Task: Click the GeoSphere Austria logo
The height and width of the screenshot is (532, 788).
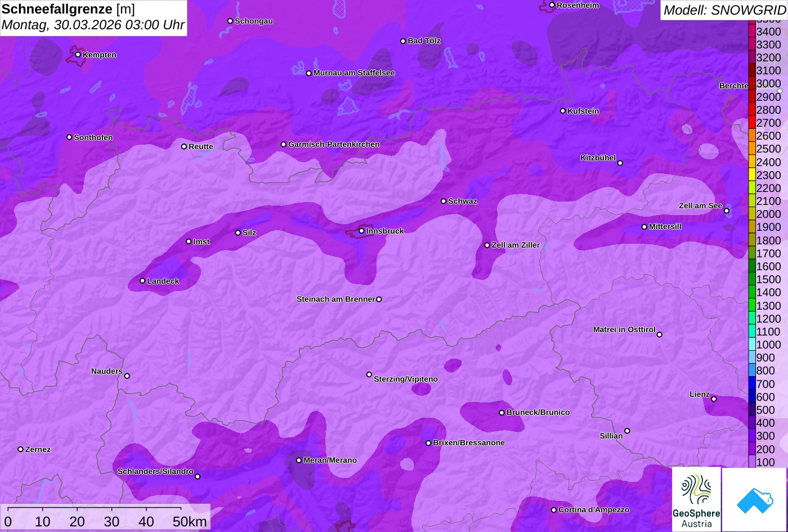Action: click(x=696, y=499)
